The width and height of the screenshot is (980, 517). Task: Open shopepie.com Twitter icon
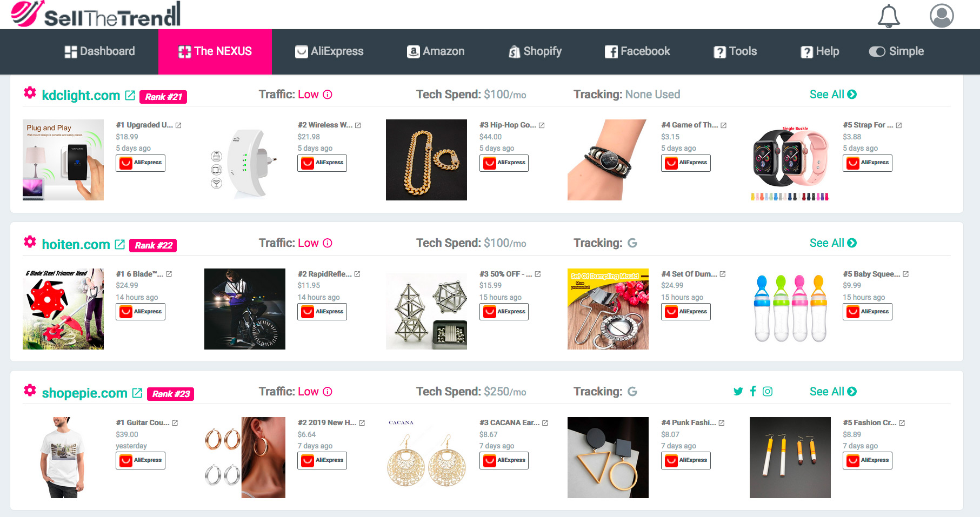point(738,392)
